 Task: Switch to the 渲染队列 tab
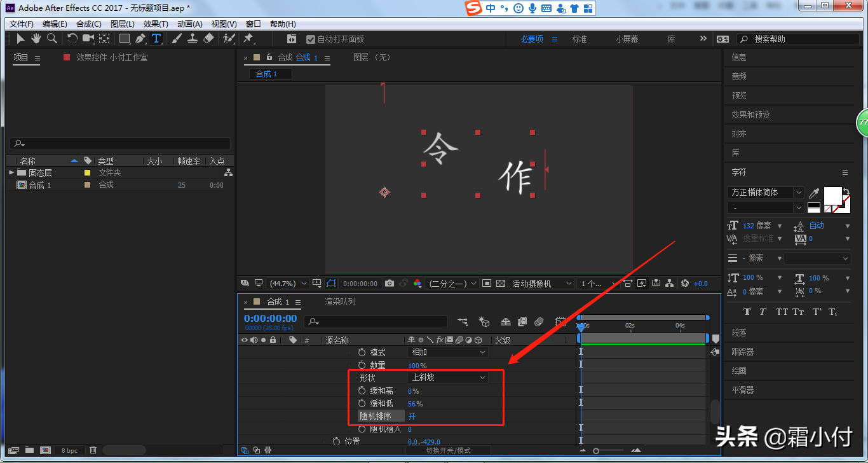coord(340,301)
